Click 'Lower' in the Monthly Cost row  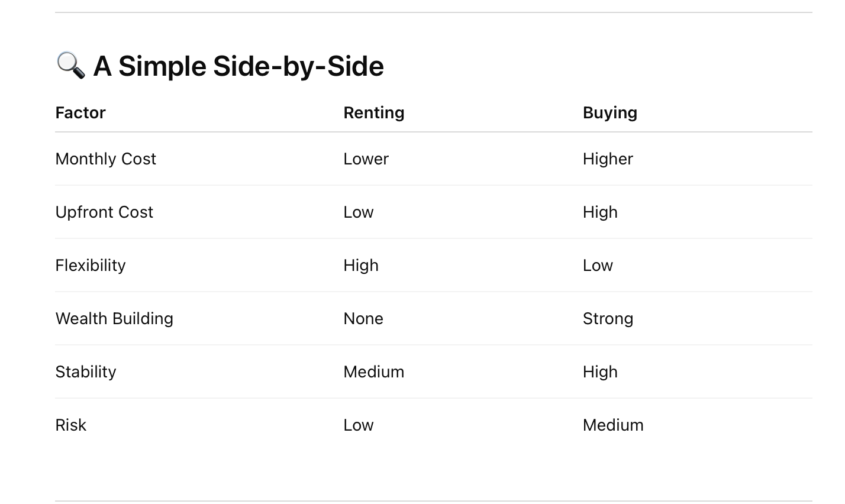point(366,159)
